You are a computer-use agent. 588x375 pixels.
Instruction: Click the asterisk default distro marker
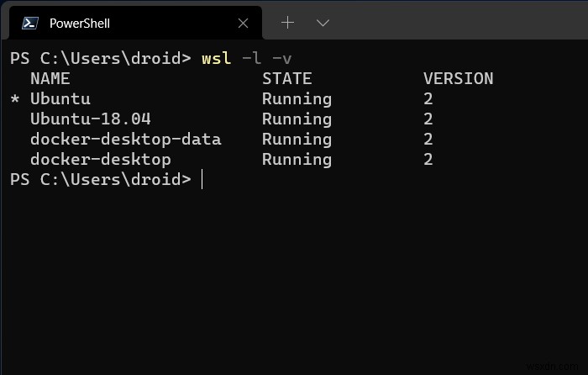click(x=14, y=99)
